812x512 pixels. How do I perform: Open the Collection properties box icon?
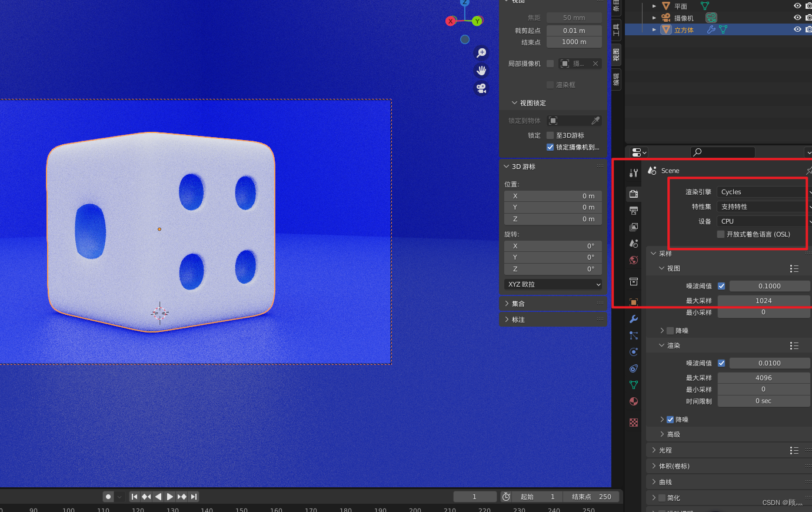click(x=634, y=281)
